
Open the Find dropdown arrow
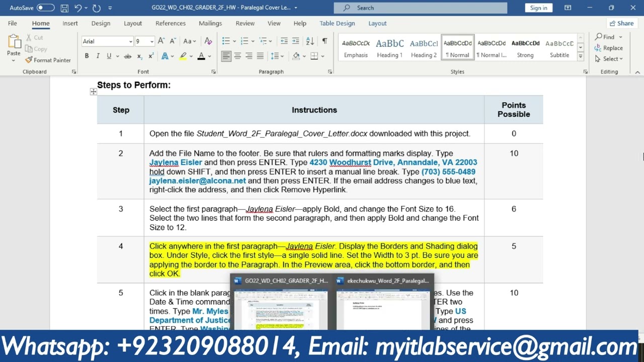pos(620,37)
